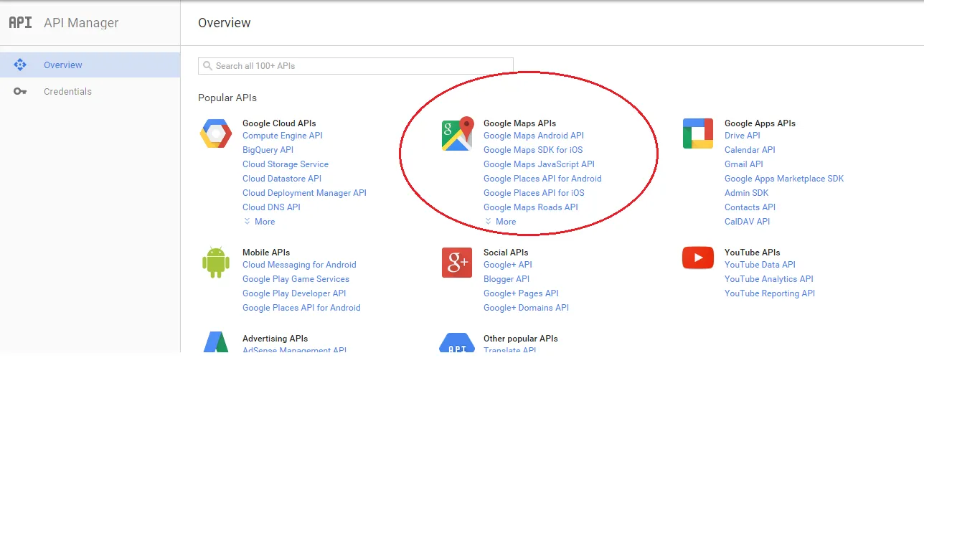Open Google Maps Roads API link
This screenshot has height=551, width=980.
click(531, 207)
